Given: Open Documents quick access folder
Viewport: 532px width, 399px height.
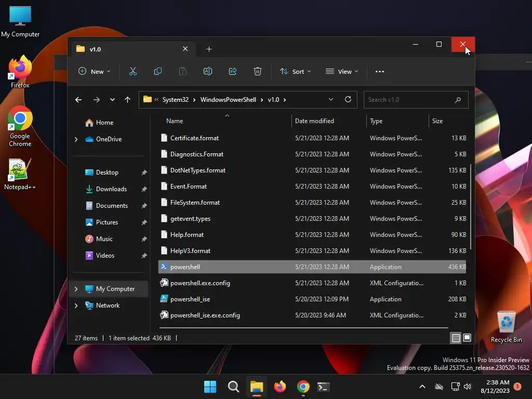Looking at the screenshot, I should (107, 206).
